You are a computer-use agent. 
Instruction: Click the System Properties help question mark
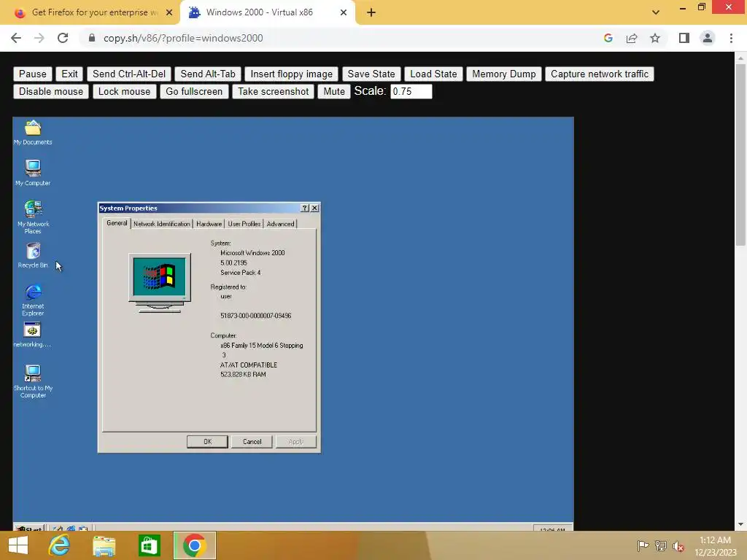305,208
